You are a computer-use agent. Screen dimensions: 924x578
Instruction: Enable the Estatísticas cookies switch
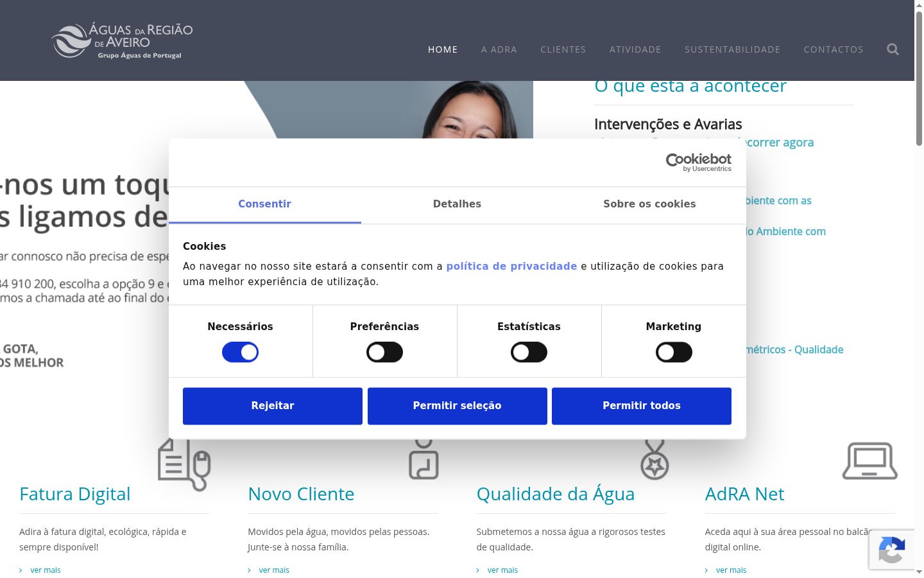pyautogui.click(x=529, y=352)
